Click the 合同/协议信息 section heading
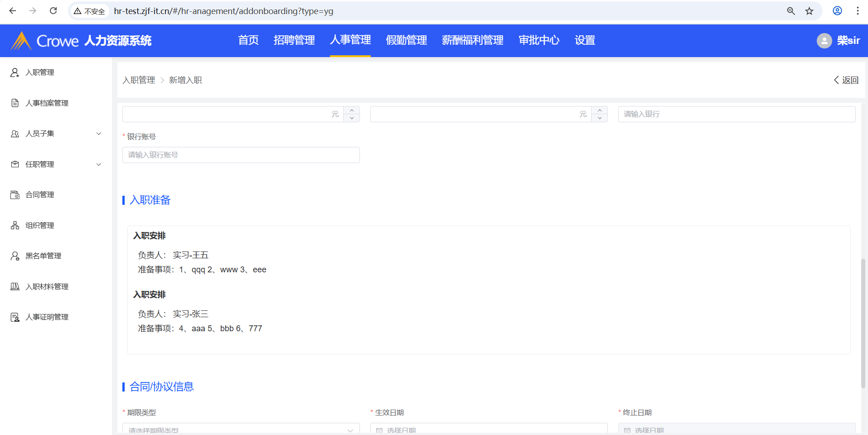Viewport: 868px width, 435px height. [x=162, y=387]
